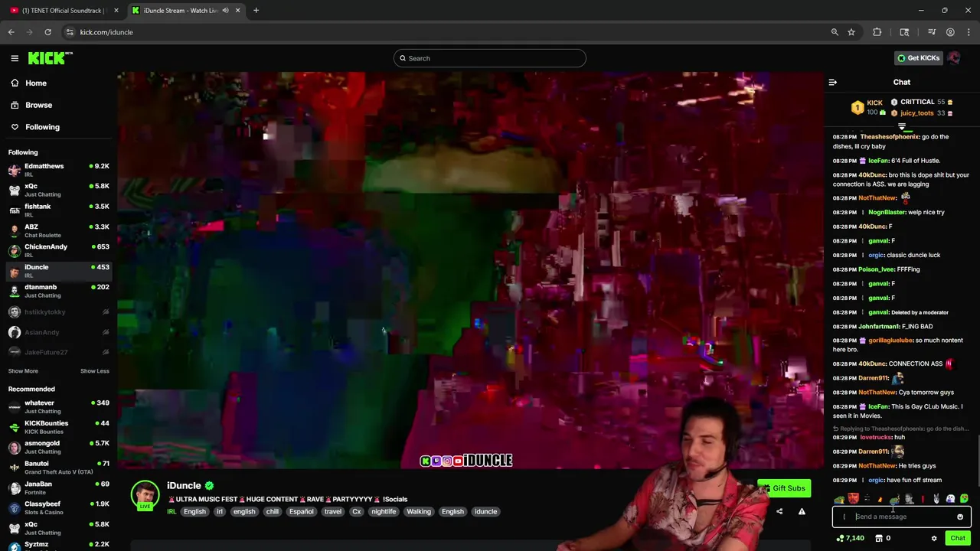
Task: View site information icon in address bar
Action: pyautogui.click(x=70, y=32)
